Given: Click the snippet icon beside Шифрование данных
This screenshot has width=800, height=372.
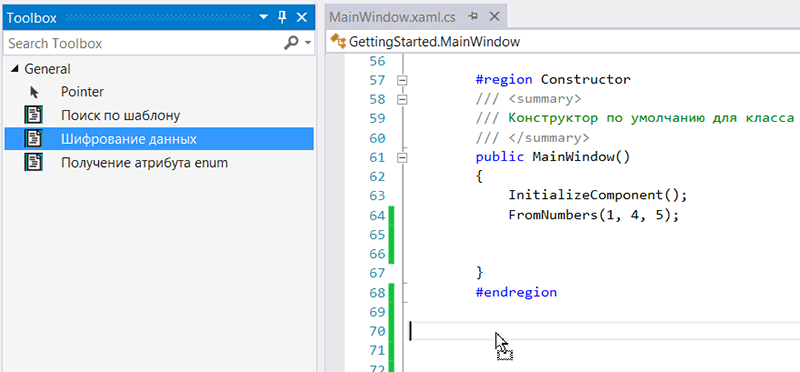Looking at the screenshot, I should (34, 139).
